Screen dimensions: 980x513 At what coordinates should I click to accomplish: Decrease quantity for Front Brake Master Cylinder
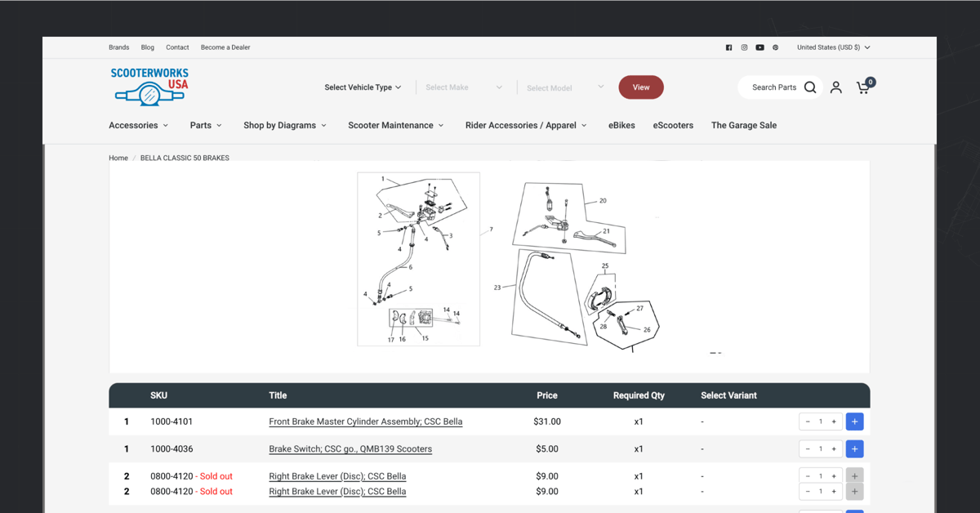(808, 422)
